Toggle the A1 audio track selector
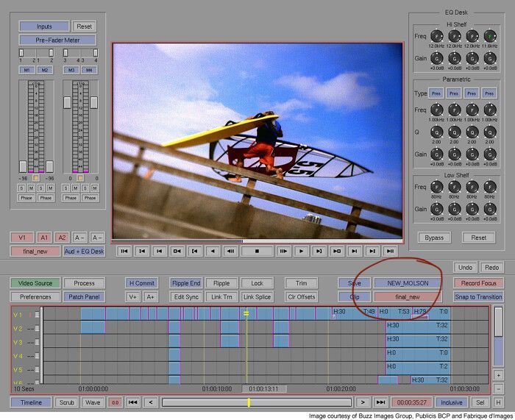The width and height of the screenshot is (515, 420). pyautogui.click(x=44, y=238)
